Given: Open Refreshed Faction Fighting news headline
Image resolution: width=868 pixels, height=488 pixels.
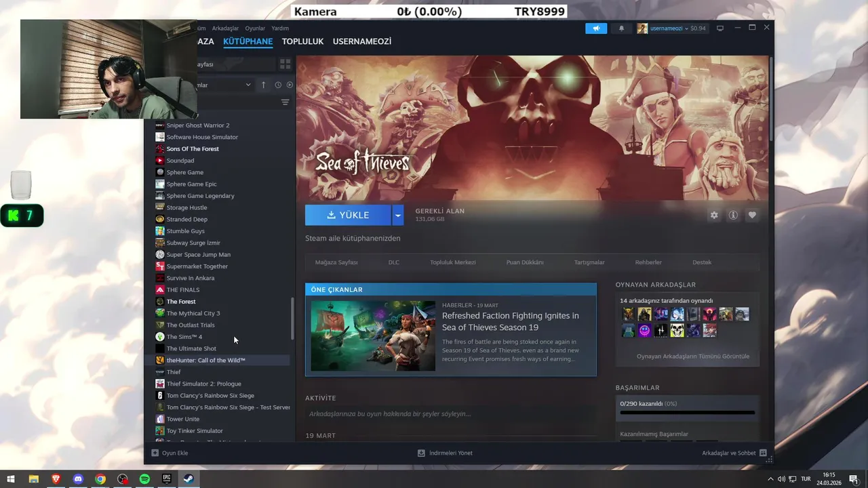Looking at the screenshot, I should click(x=511, y=321).
